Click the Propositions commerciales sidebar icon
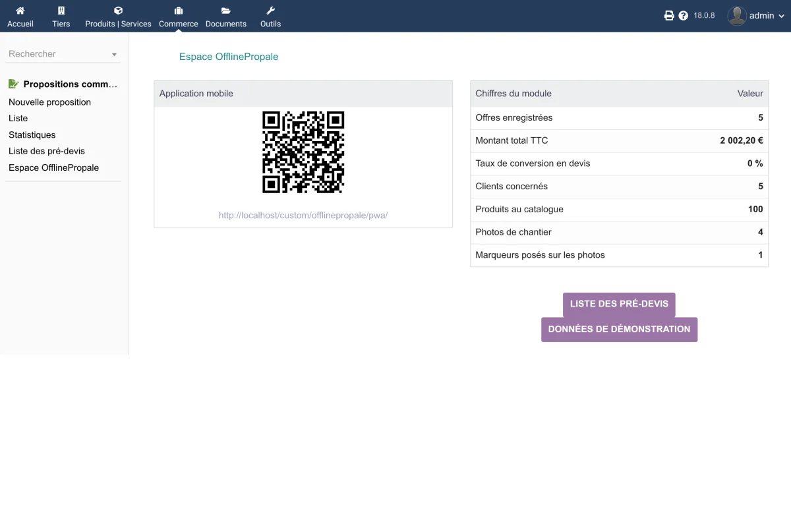This screenshot has height=532, width=791. tap(14, 84)
